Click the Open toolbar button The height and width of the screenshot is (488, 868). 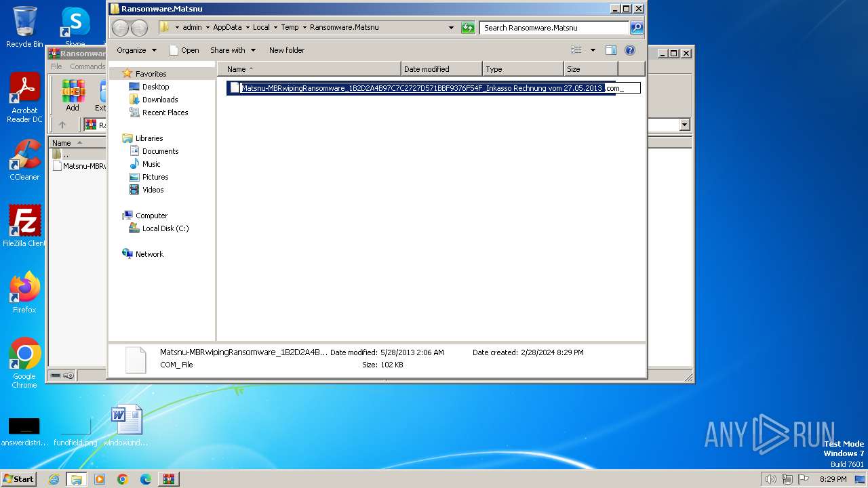coord(184,50)
